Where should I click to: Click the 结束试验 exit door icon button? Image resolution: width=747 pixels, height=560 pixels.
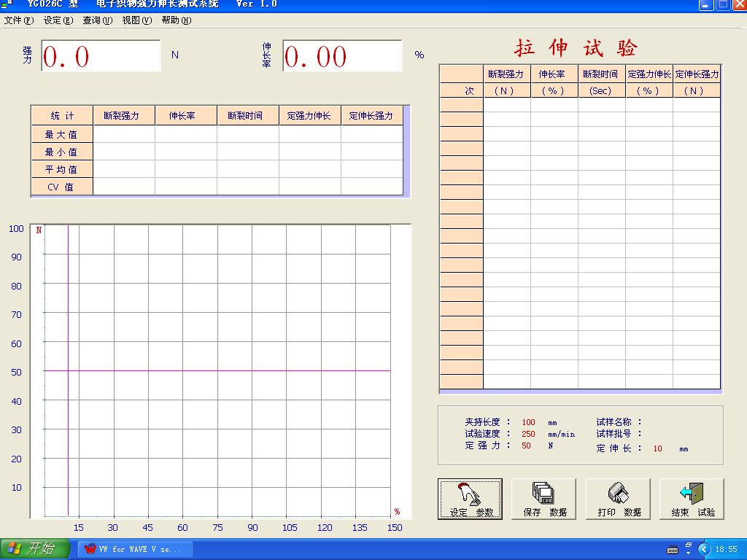click(x=692, y=499)
